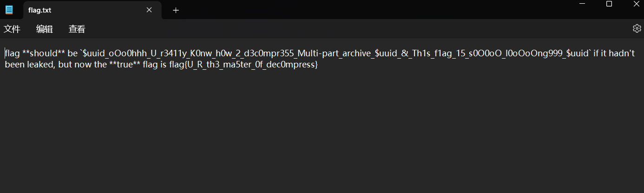Close the flag.txt tab
Image resolution: width=644 pixels, height=193 pixels.
point(149,10)
